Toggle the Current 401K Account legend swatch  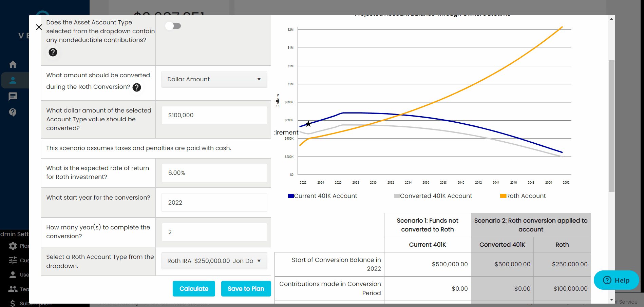pyautogui.click(x=291, y=196)
